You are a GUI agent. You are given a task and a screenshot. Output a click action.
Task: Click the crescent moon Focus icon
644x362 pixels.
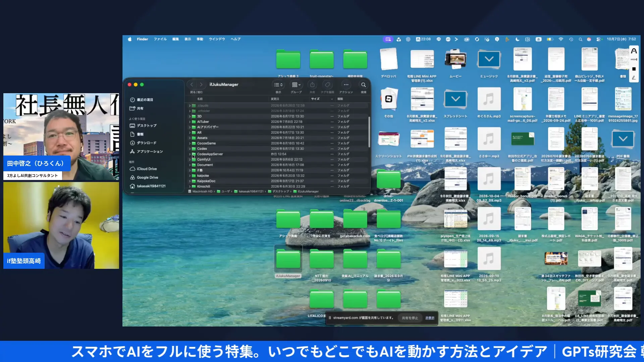[x=517, y=39]
